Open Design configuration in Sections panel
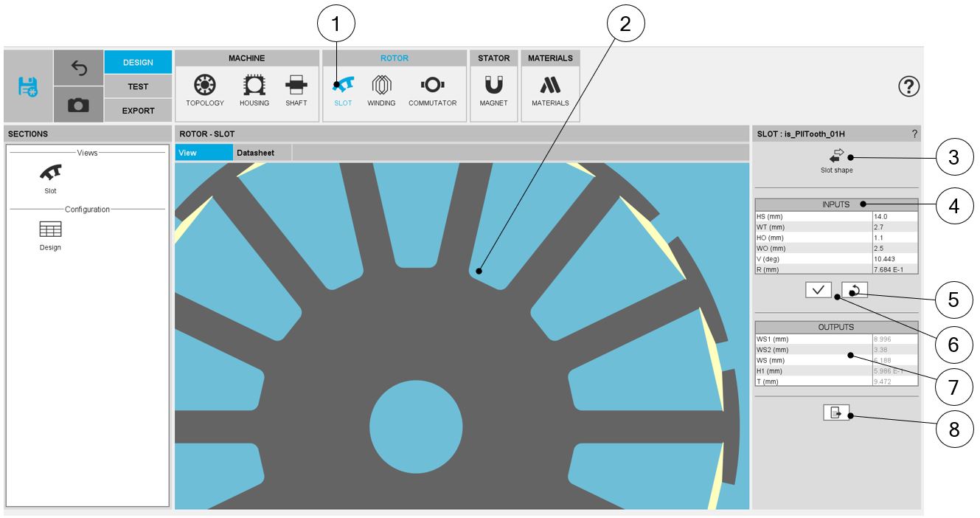The height and width of the screenshot is (518, 980). tap(50, 235)
